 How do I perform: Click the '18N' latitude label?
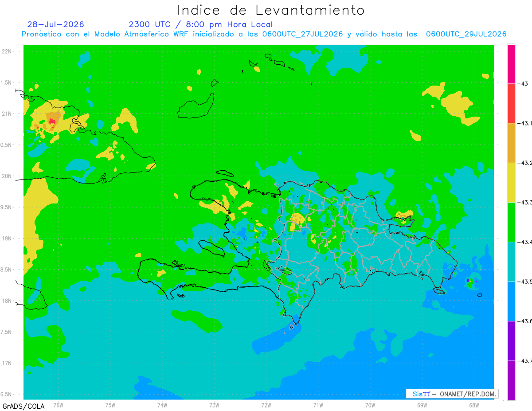tap(7, 301)
